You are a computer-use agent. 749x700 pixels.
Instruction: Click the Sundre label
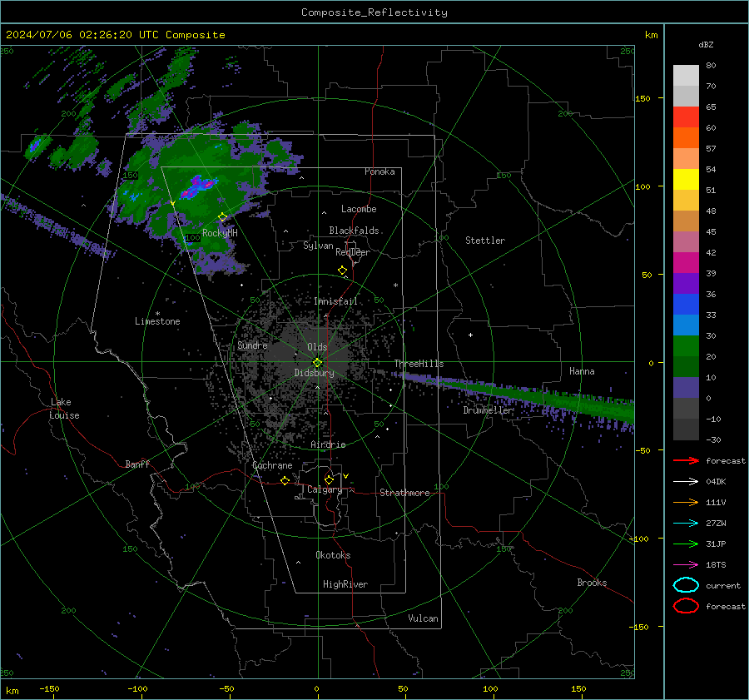point(252,345)
